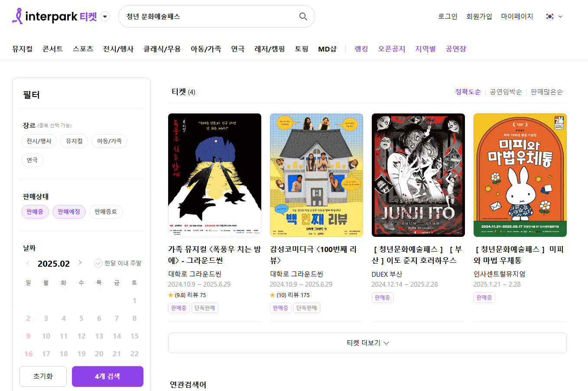Toggle the 전시/행사 genre filter chip
The width and height of the screenshot is (588, 391).
tap(39, 141)
